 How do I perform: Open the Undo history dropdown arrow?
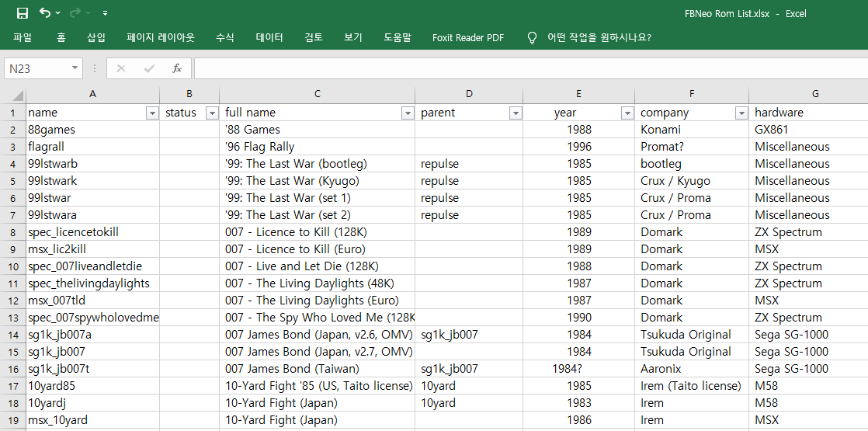58,13
